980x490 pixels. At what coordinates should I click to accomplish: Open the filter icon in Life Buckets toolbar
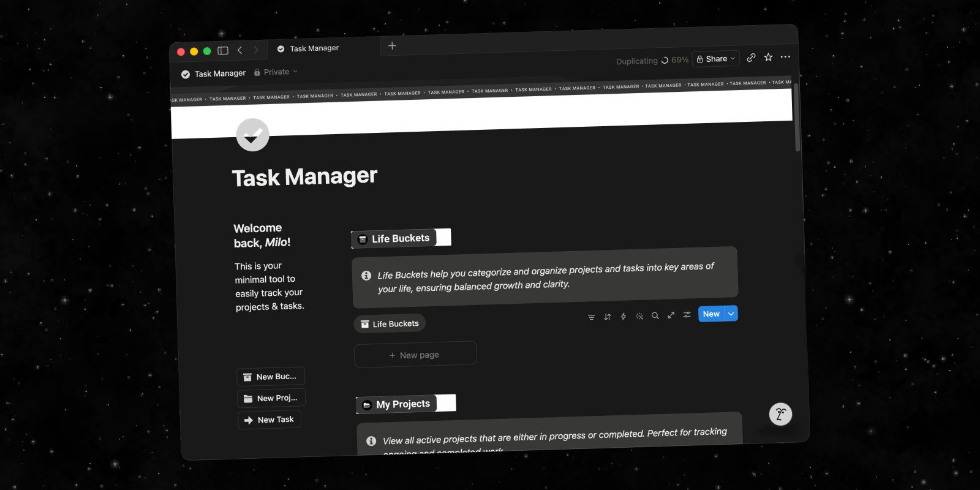pyautogui.click(x=591, y=317)
